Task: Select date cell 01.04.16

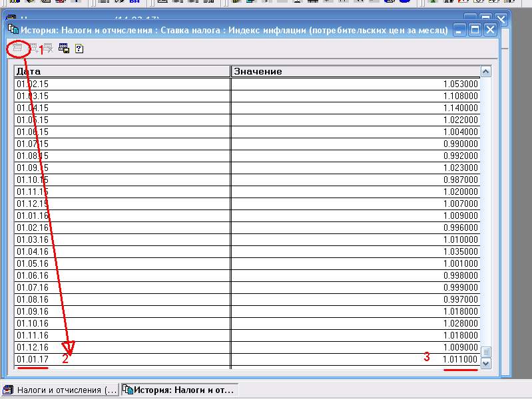Action: (122, 251)
